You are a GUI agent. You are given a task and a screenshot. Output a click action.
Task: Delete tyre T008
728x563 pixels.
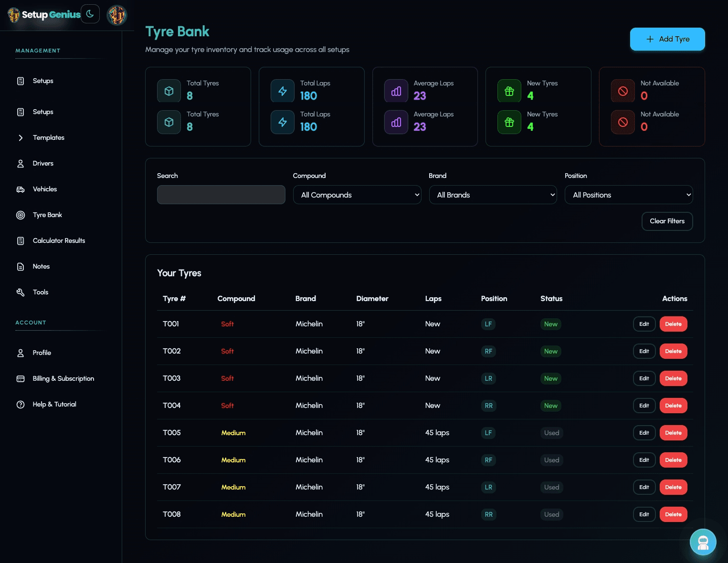(x=673, y=514)
